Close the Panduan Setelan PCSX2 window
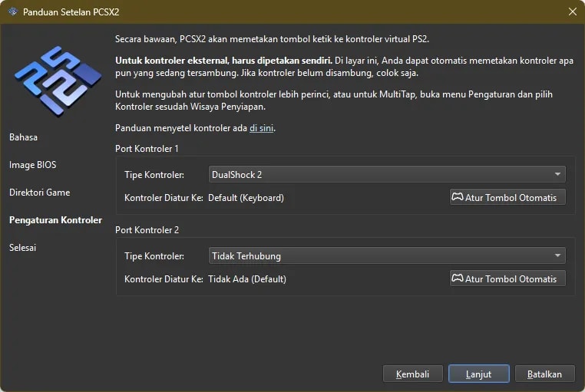This screenshot has height=392, width=585. tap(573, 12)
